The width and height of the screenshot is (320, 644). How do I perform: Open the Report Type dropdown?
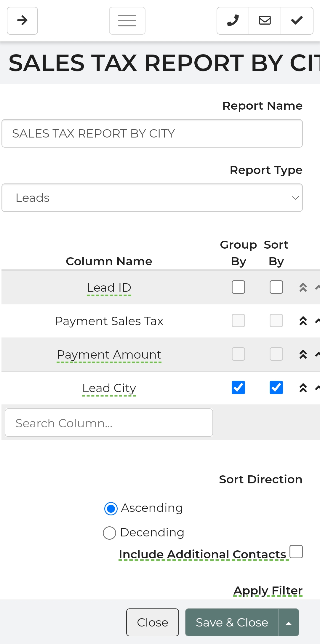[152, 198]
